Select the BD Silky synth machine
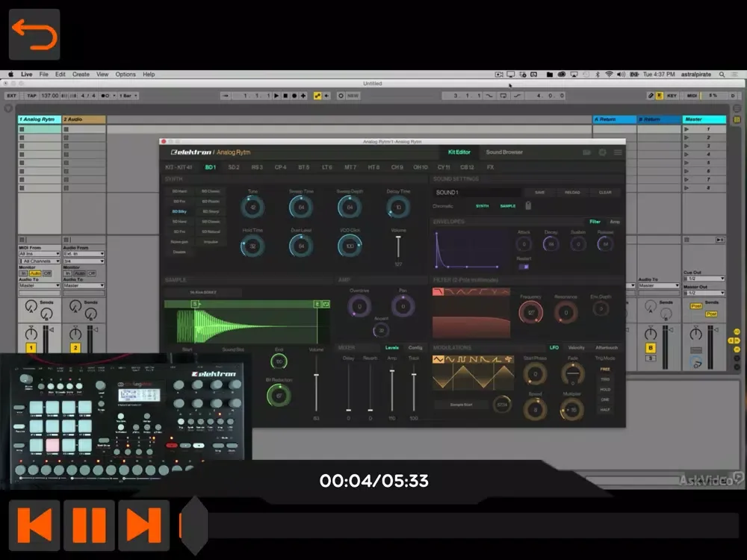This screenshot has width=747, height=560. point(179,211)
